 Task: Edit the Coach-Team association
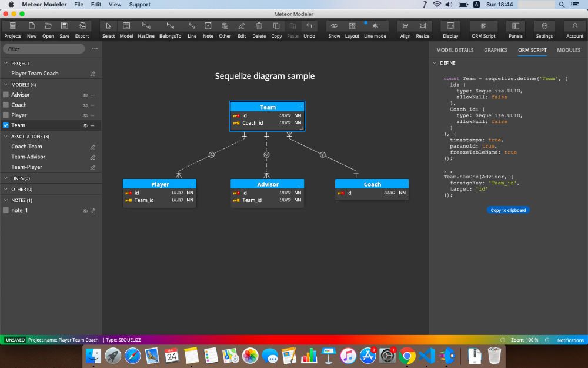(93, 147)
